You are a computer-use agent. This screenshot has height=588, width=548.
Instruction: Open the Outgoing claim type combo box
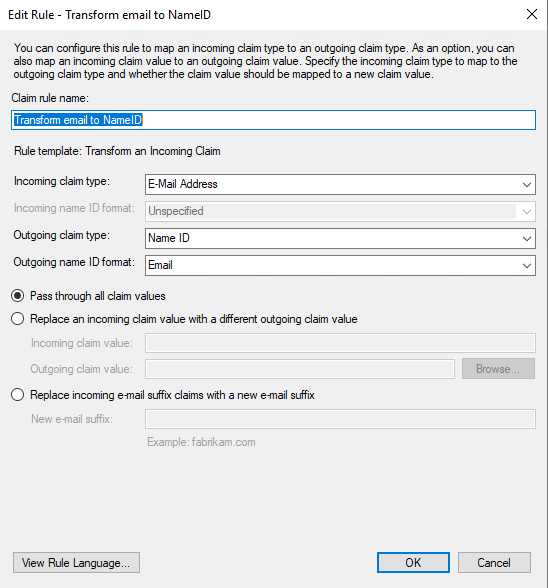(340, 238)
